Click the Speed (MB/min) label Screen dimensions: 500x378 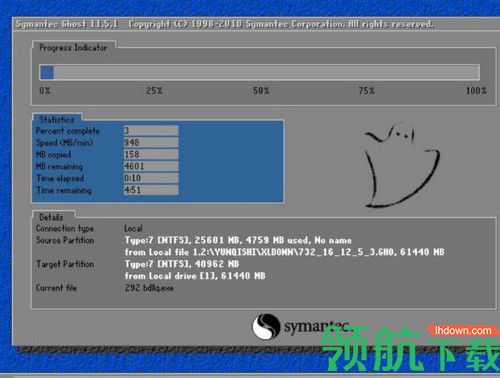coord(64,143)
